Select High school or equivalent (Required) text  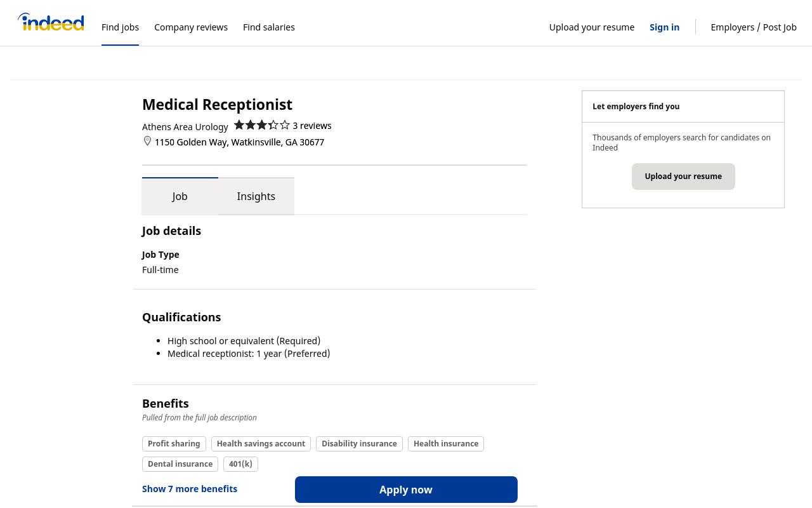tap(244, 341)
